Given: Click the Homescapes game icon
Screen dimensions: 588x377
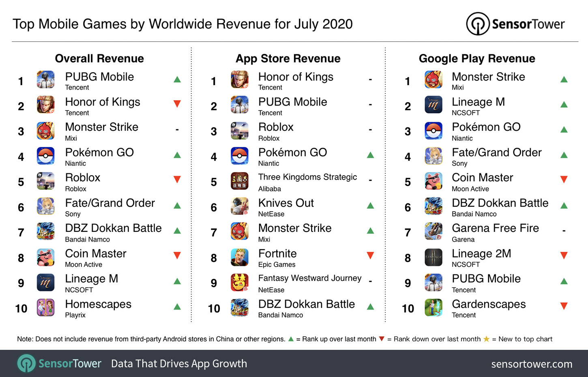Looking at the screenshot, I should coord(45,307).
